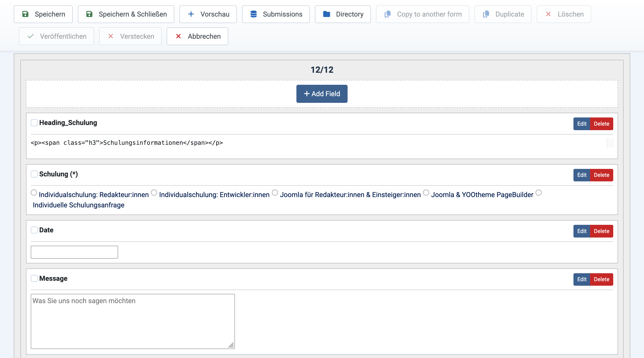
Task: Edit the Message field
Action: pyautogui.click(x=581, y=279)
